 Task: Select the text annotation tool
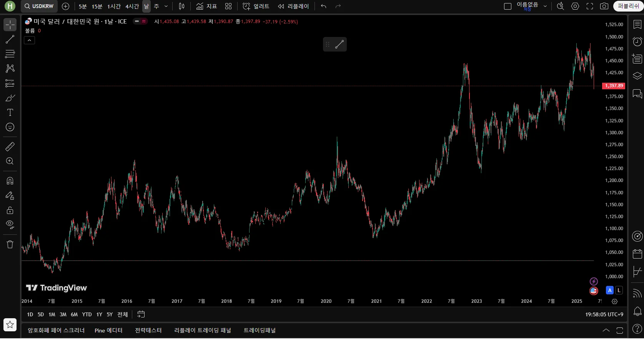[x=10, y=112]
